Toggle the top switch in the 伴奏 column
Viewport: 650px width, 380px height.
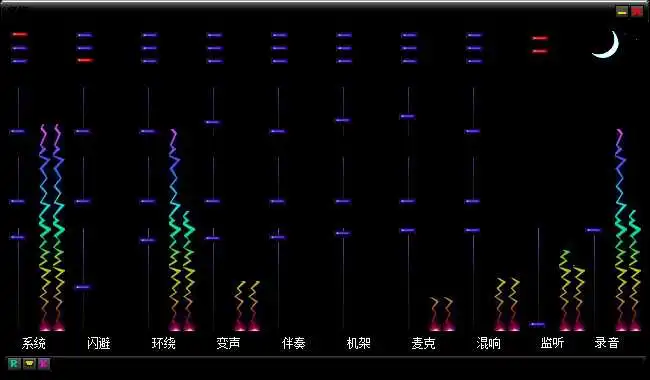(x=279, y=35)
